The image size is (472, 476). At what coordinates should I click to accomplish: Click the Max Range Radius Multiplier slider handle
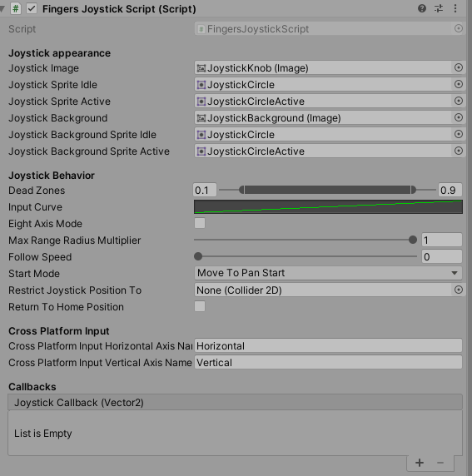(x=413, y=240)
